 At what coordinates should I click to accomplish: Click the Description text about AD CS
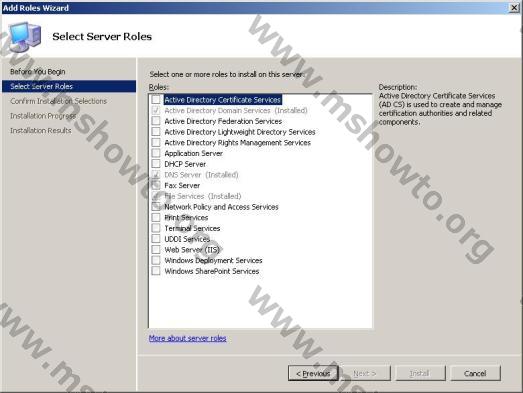(x=440, y=109)
